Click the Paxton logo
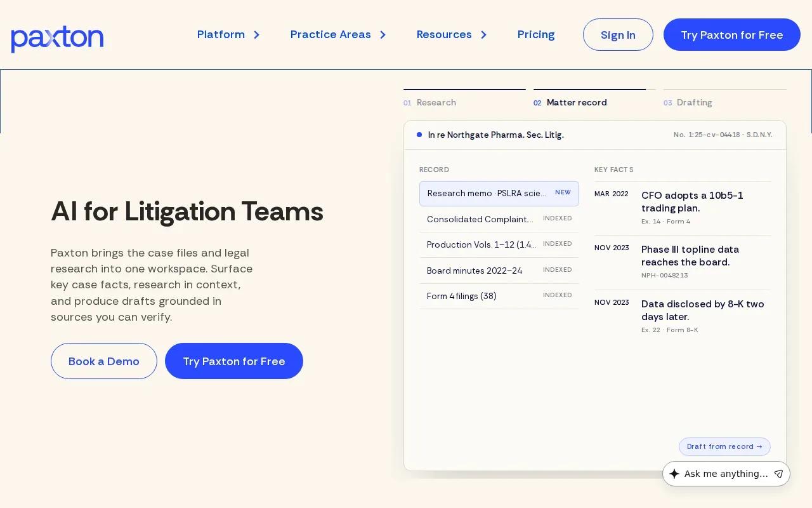The height and width of the screenshot is (508, 812). pos(57,39)
